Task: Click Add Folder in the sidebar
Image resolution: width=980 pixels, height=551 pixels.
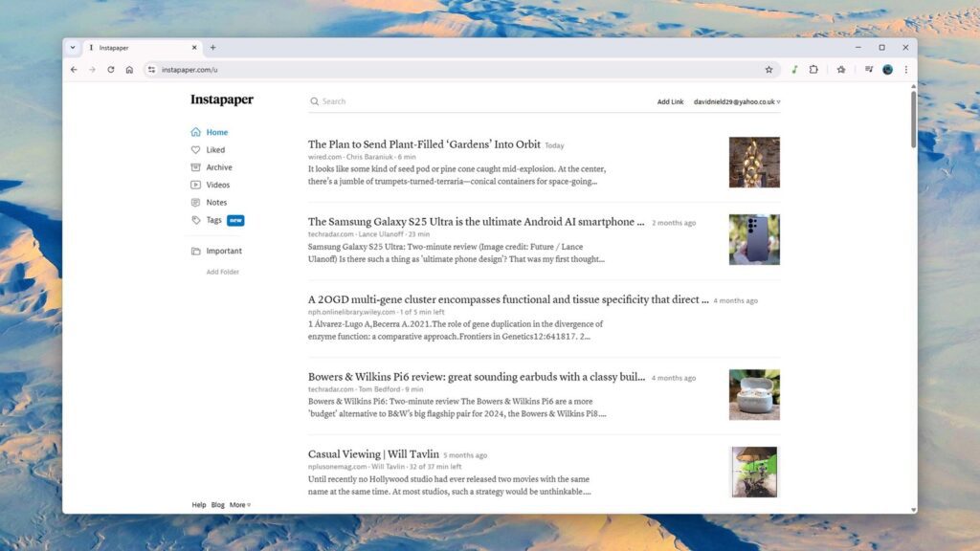Action: coord(222,272)
